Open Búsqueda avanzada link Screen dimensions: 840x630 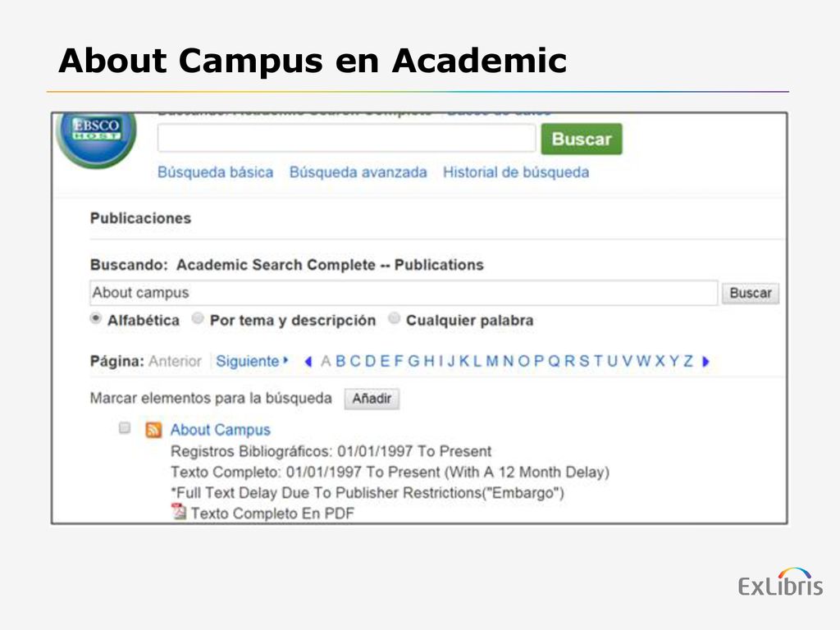click(x=358, y=172)
